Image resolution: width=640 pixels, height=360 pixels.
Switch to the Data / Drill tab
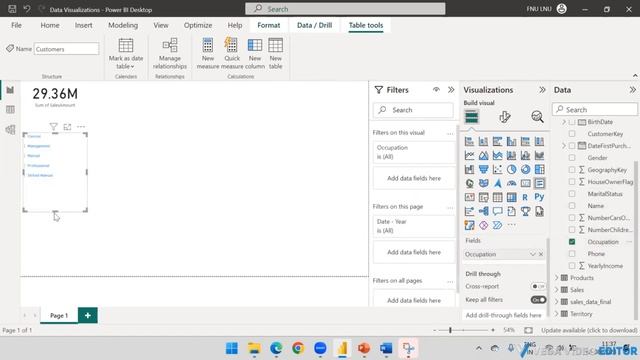click(314, 25)
